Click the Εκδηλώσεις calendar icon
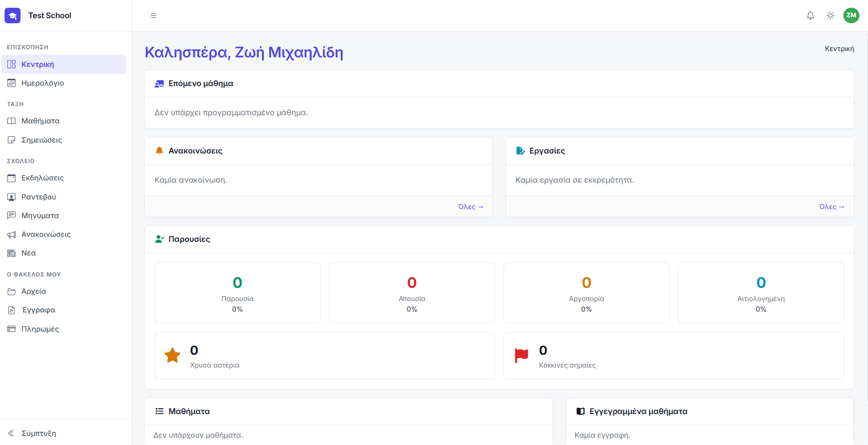Viewport: 868px width, 445px height. coord(11,178)
